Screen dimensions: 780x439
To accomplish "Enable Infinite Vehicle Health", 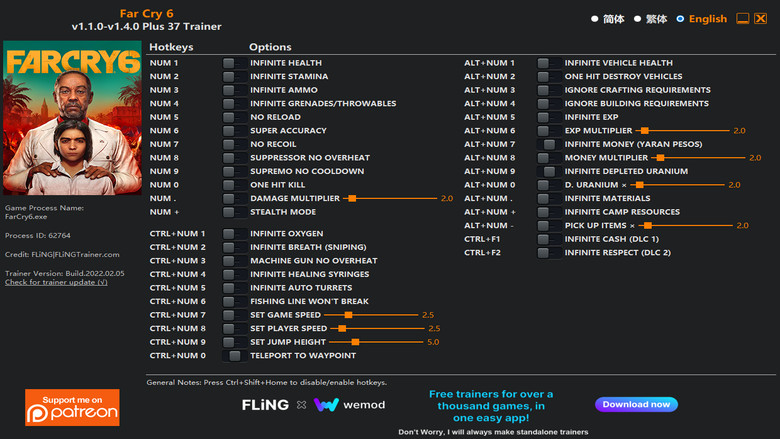I will 549,63.
